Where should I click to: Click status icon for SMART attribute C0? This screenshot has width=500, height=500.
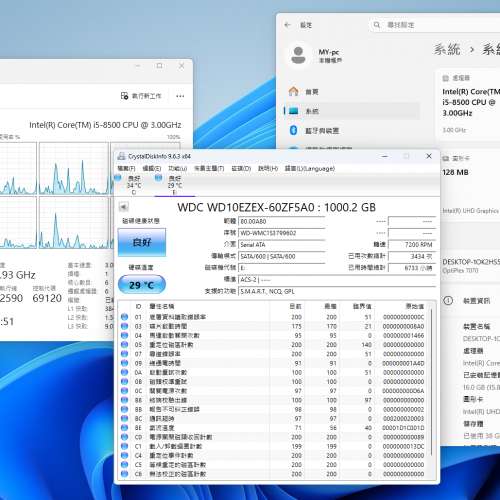tap(124, 437)
